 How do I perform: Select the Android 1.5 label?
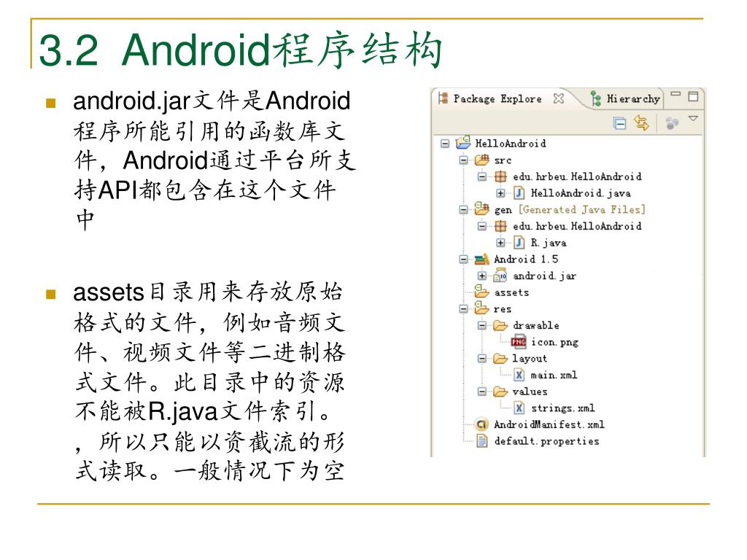[x=526, y=259]
